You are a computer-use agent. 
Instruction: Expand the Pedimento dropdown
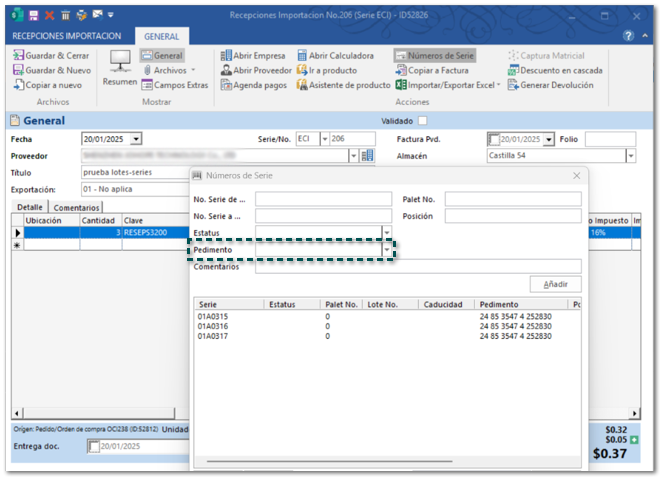pyautogui.click(x=387, y=250)
